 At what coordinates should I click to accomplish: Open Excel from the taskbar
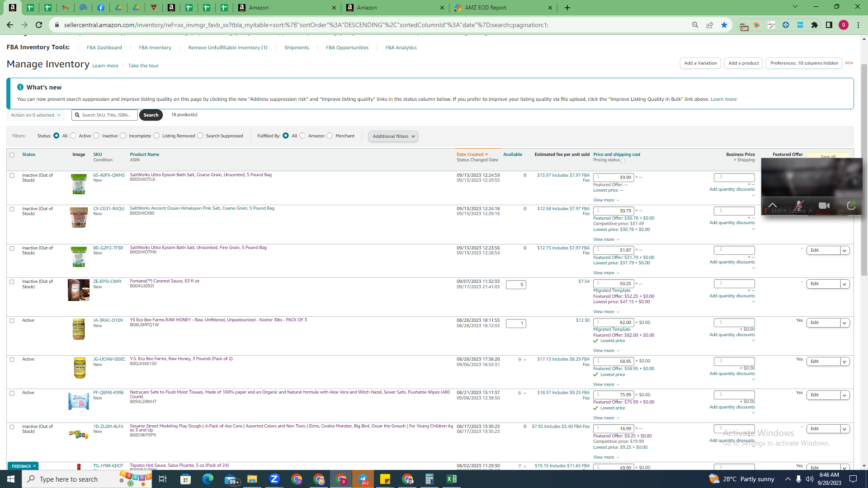tap(452, 479)
